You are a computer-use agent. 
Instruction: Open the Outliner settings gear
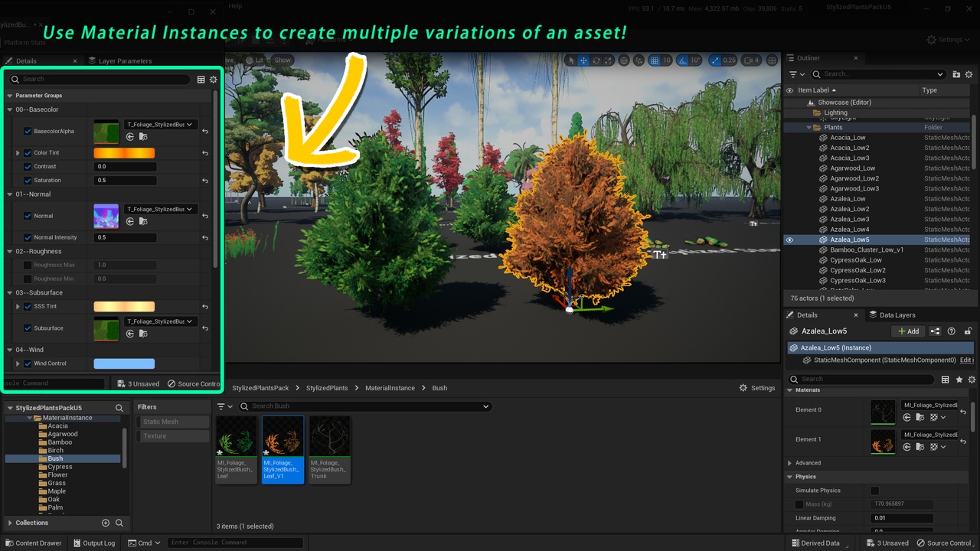pos(969,74)
